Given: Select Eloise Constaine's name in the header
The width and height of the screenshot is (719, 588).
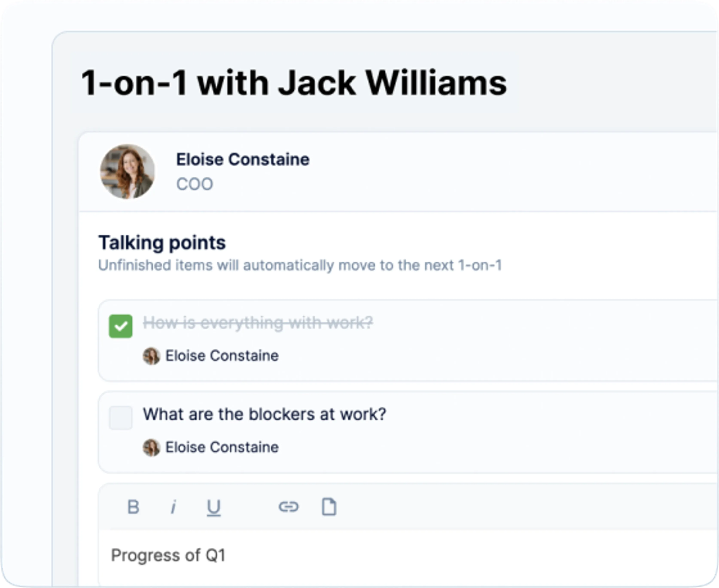Looking at the screenshot, I should click(242, 160).
